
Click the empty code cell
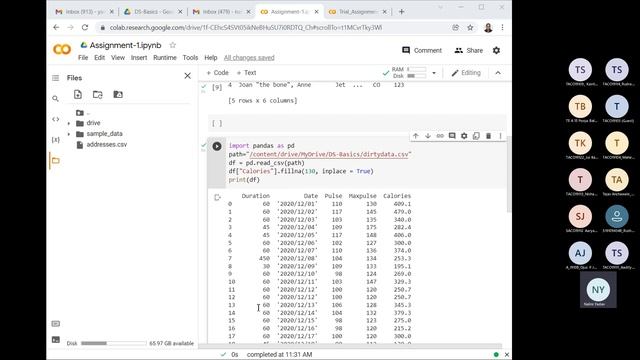click(357, 123)
